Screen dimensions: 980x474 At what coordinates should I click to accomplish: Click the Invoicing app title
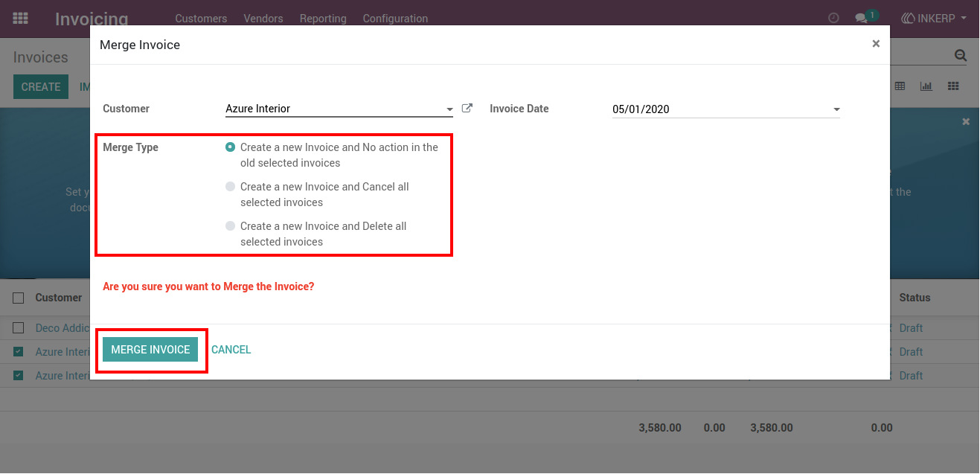pos(92,19)
